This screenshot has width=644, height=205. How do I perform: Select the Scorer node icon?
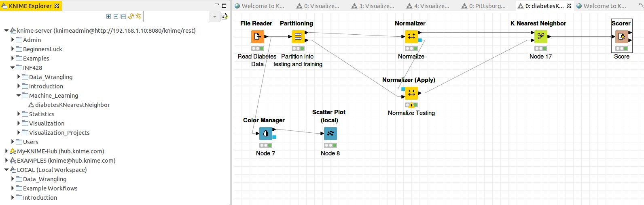pos(621,37)
